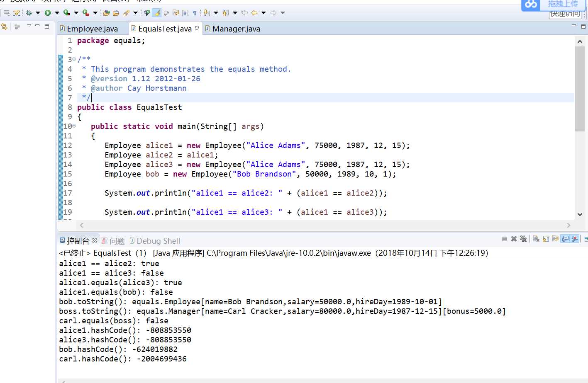Click the External Tools run icon
The image size is (588, 383).
coord(85,13)
